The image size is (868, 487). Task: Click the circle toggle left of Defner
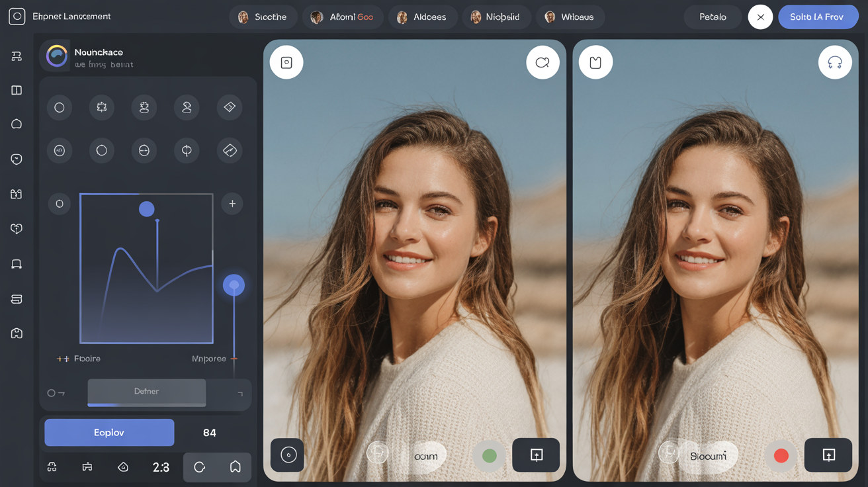[x=51, y=393]
